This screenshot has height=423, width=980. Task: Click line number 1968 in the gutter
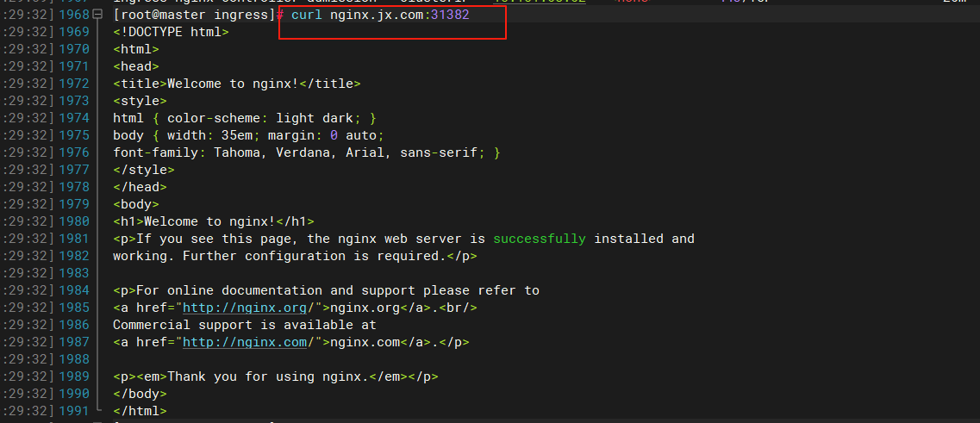coord(74,15)
